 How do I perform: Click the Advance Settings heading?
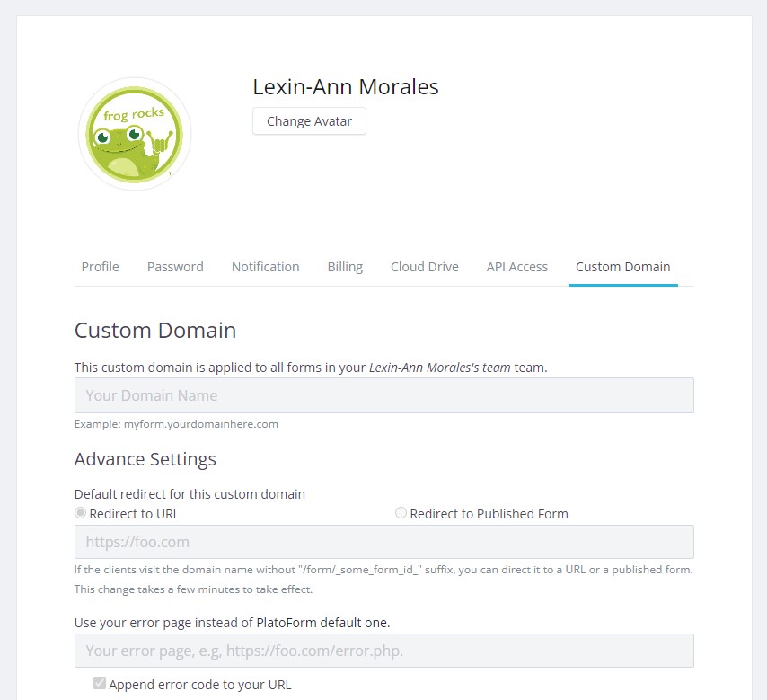145,459
